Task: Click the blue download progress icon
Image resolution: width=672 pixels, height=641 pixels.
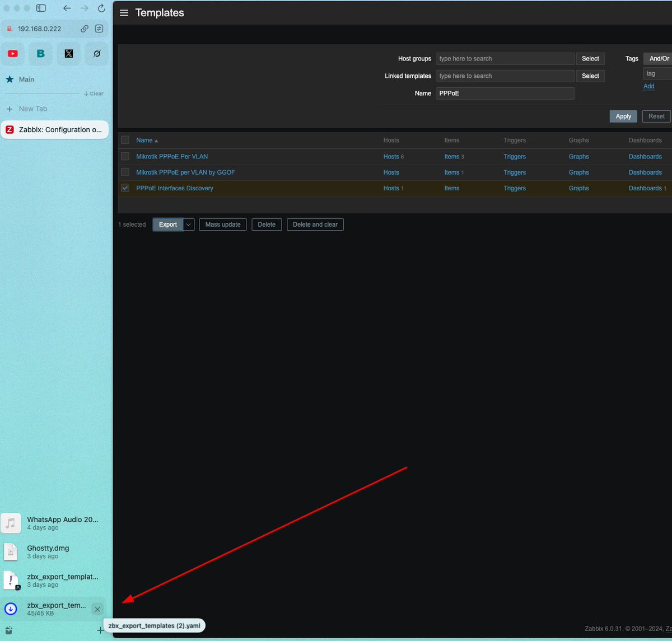Action: pos(11,609)
